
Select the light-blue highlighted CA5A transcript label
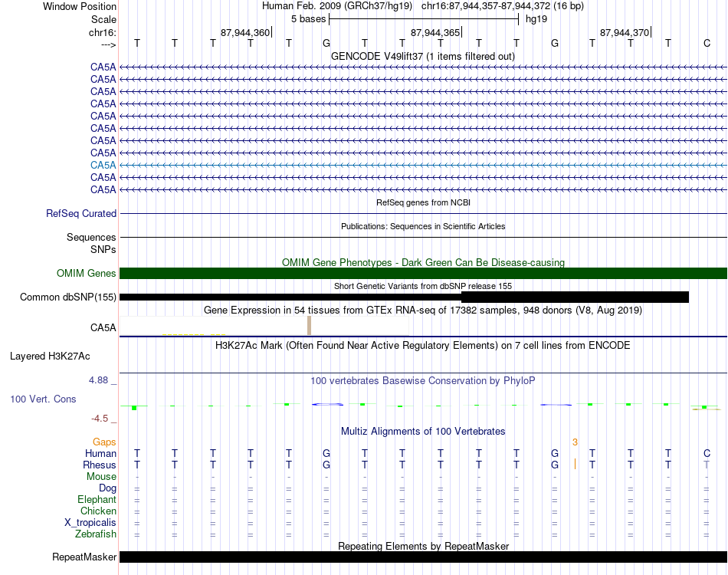coord(103,165)
